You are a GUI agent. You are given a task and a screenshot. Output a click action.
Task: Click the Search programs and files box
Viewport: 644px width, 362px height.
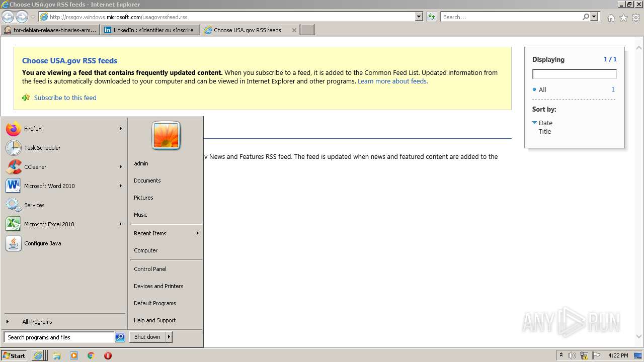pyautogui.click(x=59, y=337)
